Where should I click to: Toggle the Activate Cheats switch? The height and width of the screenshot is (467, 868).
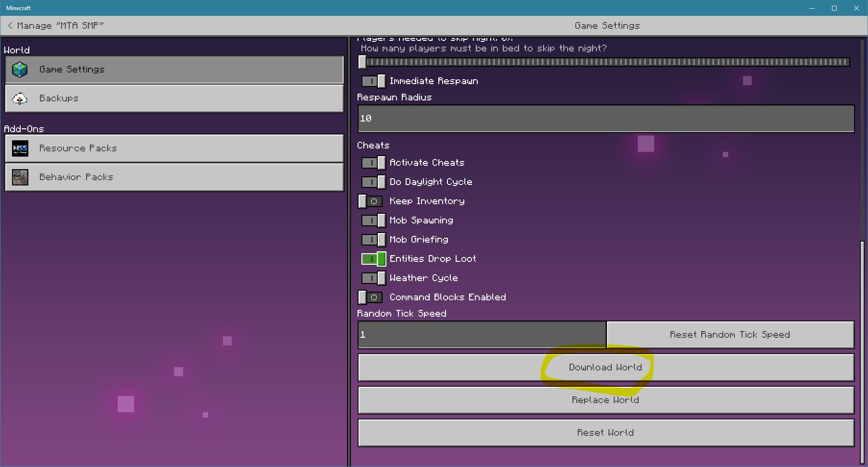(373, 163)
